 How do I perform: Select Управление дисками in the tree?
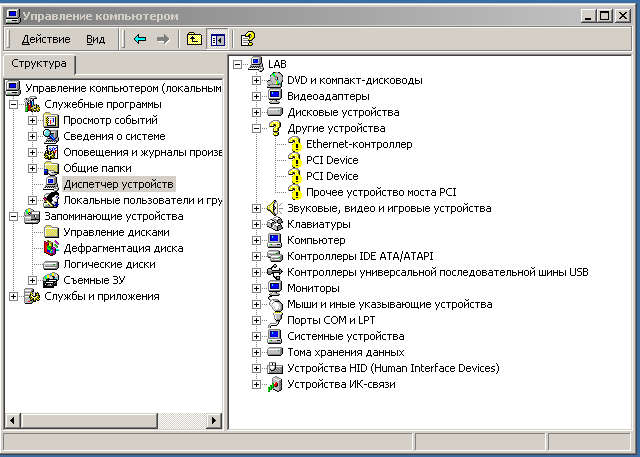pyautogui.click(x=108, y=232)
